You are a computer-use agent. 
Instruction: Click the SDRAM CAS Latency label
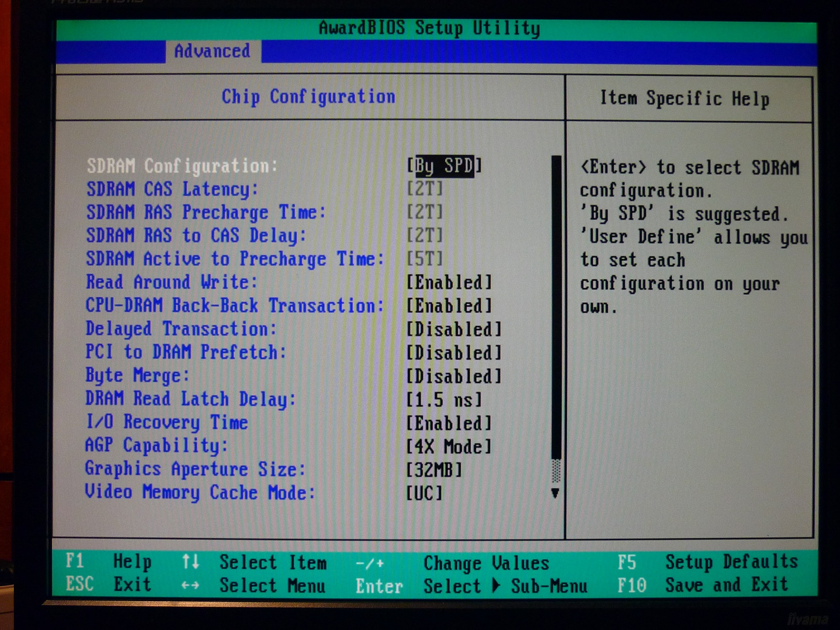(x=172, y=189)
